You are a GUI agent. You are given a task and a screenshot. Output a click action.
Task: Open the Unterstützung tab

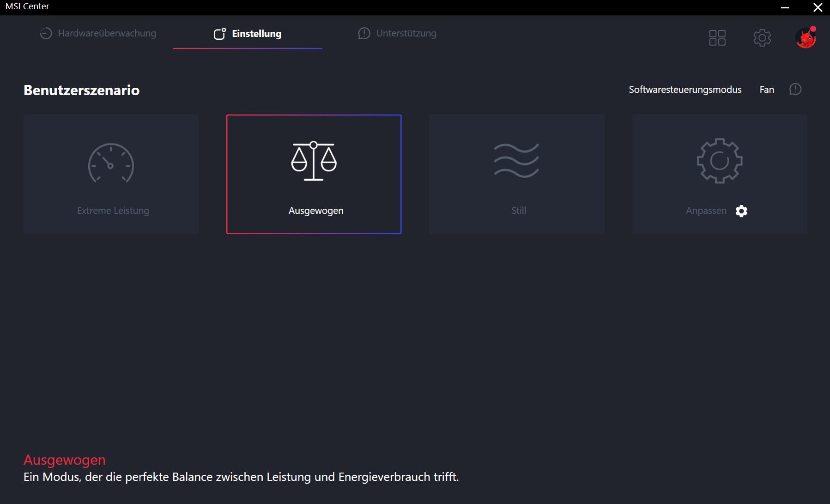(x=397, y=33)
